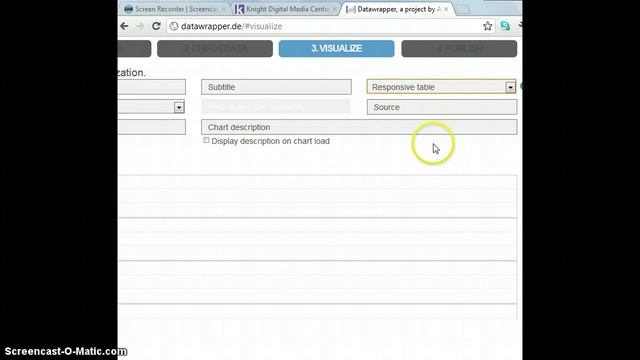Click the Chart description field
Screen dimensions: 640x360
click(x=359, y=127)
